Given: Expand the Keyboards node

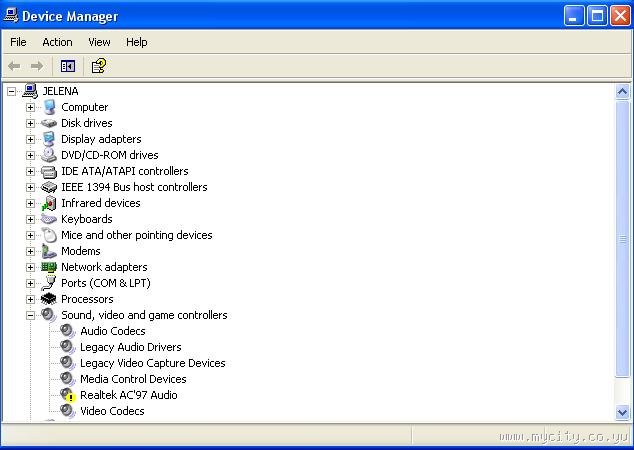Looking at the screenshot, I should point(30,220).
